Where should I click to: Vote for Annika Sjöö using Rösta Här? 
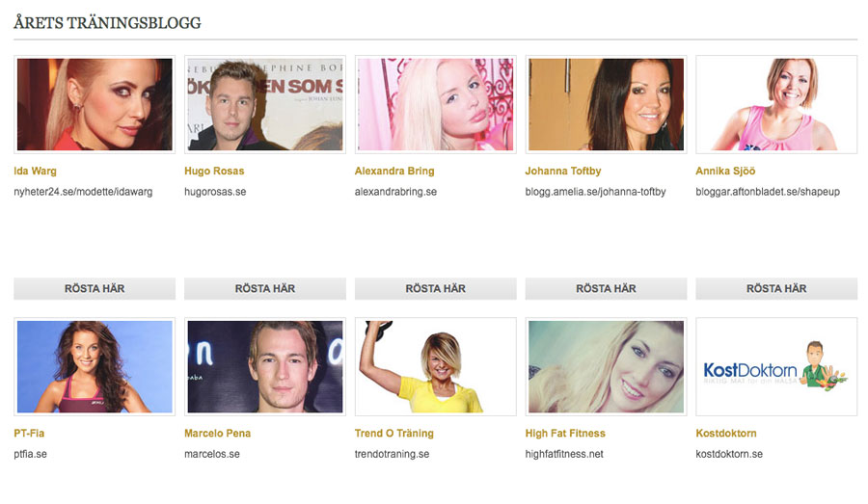tap(776, 289)
